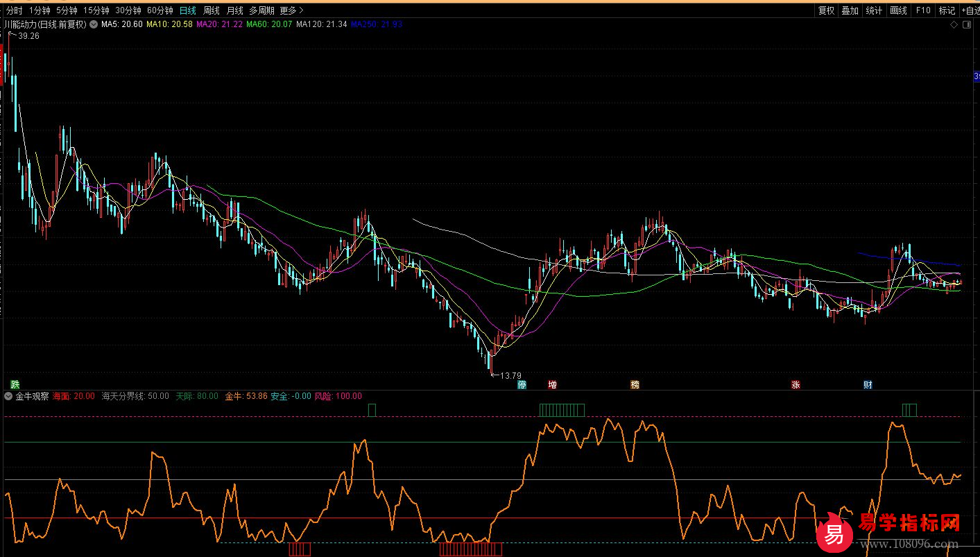Screen dimensions: 980x557
Task: Click the yellow MA10: 20.58 label
Action: tap(169, 24)
